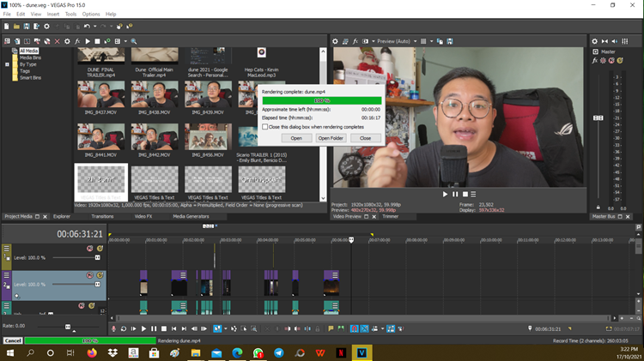
Task: Open Master Bus audio properties gear
Action: [594, 41]
